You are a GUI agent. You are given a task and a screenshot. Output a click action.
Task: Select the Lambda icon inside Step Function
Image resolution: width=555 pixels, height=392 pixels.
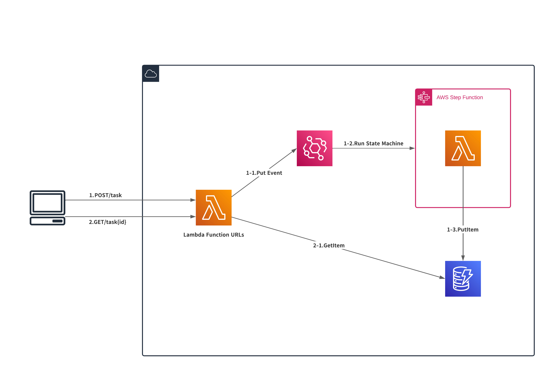pyautogui.click(x=463, y=148)
